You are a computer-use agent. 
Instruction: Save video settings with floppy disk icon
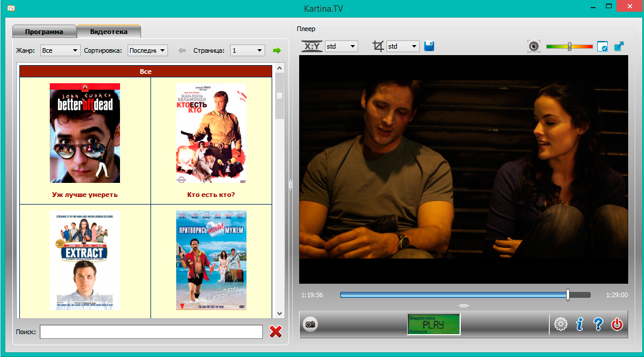[x=429, y=46]
